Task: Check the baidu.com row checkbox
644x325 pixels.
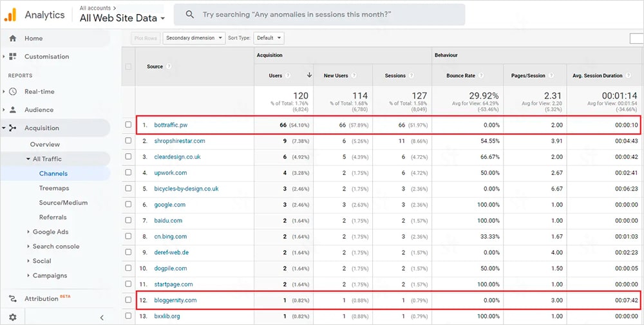Action: pos(128,220)
